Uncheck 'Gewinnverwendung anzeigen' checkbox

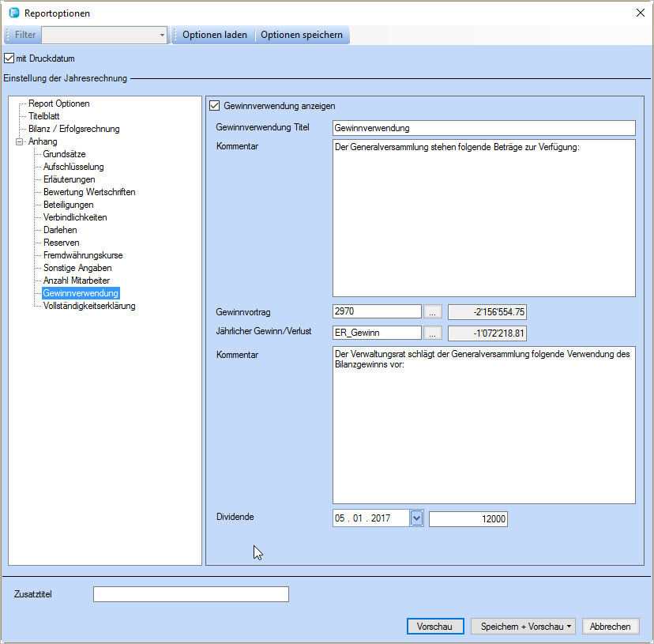(x=213, y=105)
